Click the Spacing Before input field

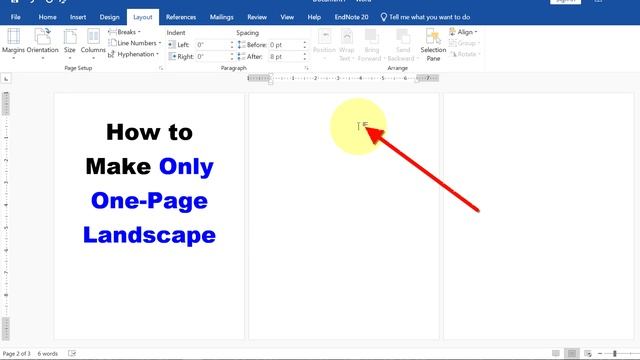(285, 45)
